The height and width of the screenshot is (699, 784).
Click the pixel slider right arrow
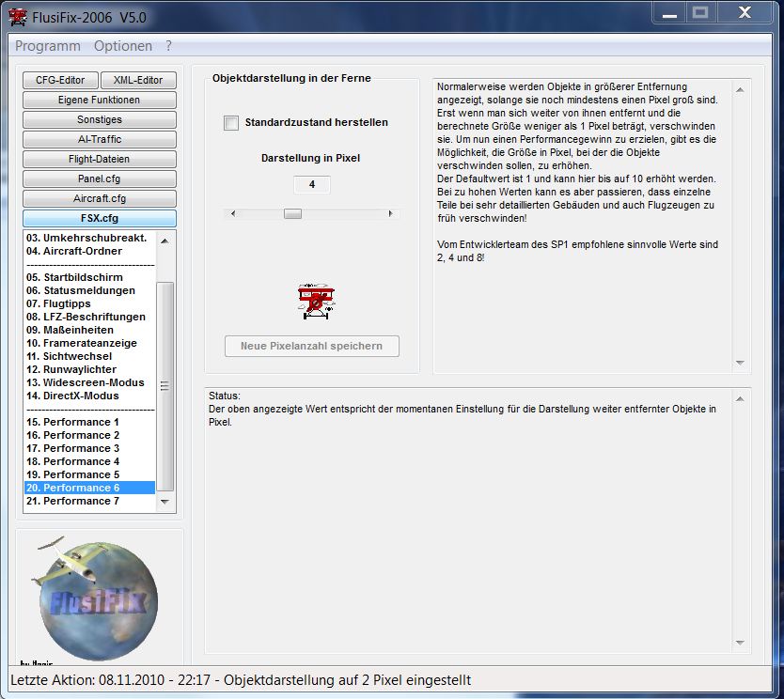(390, 214)
